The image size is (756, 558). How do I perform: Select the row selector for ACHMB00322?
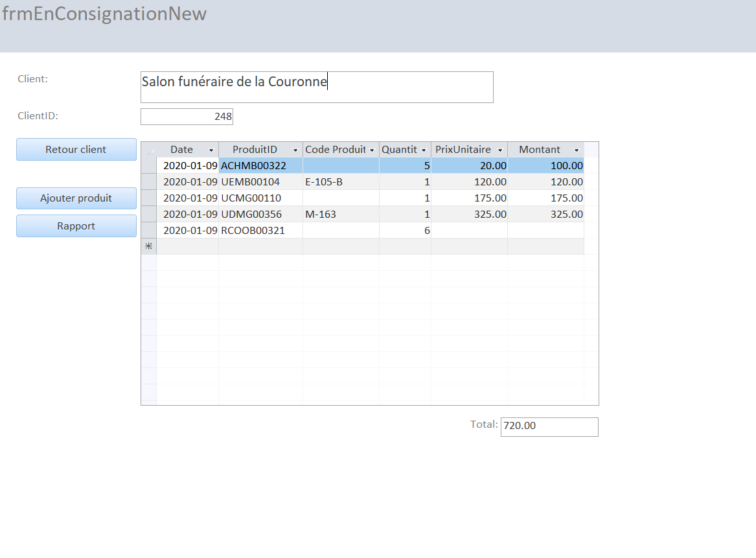pos(149,166)
